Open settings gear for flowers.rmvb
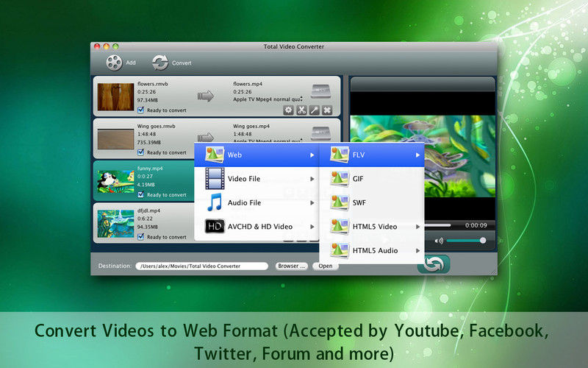 289,110
